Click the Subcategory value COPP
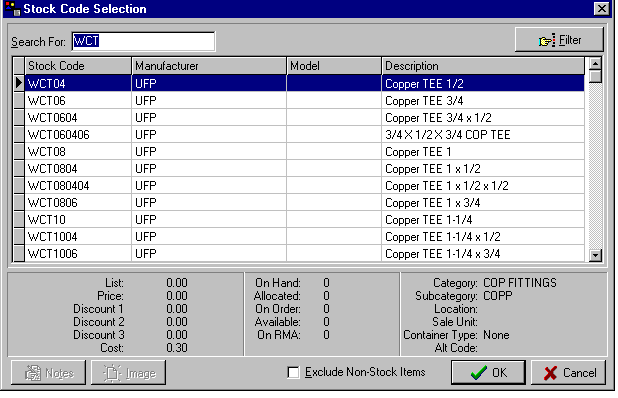Viewport: 618px width, 398px height. [x=497, y=296]
